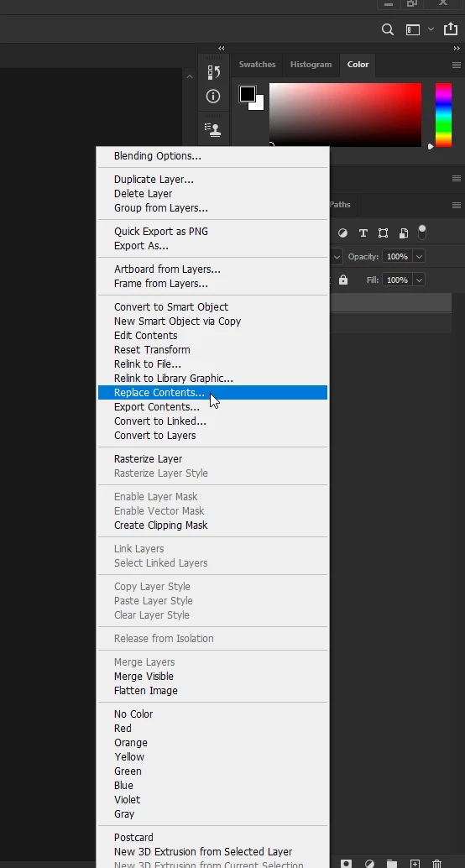Select Convert to Smart Object

pyautogui.click(x=171, y=306)
